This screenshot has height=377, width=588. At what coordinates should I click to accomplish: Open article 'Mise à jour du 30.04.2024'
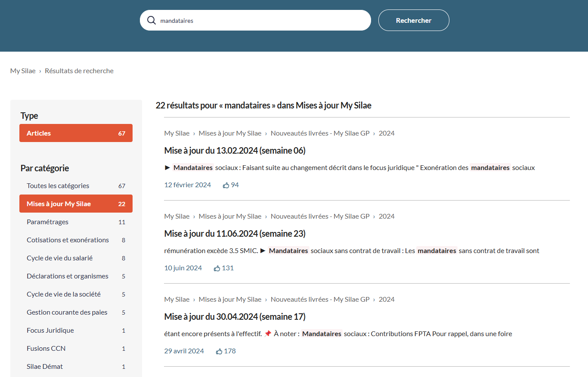point(235,317)
